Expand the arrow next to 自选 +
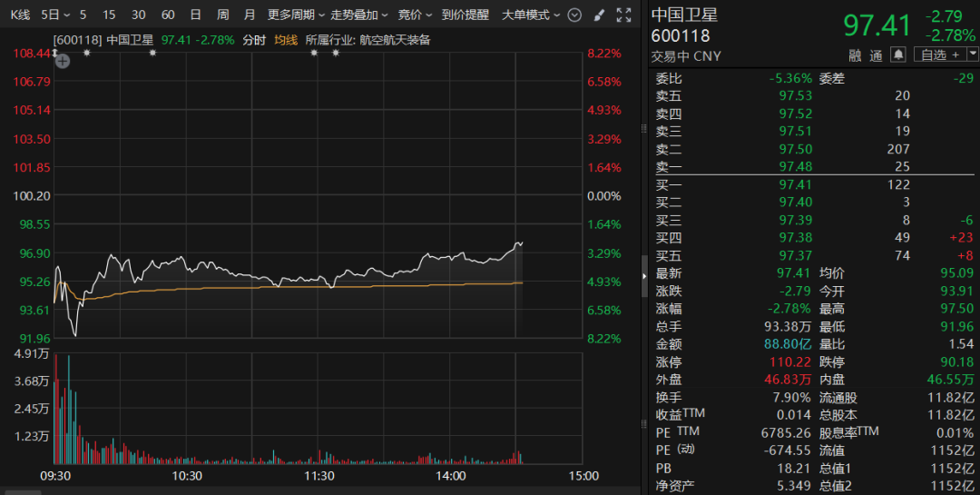Image resolution: width=980 pixels, height=495 pixels. click(972, 55)
